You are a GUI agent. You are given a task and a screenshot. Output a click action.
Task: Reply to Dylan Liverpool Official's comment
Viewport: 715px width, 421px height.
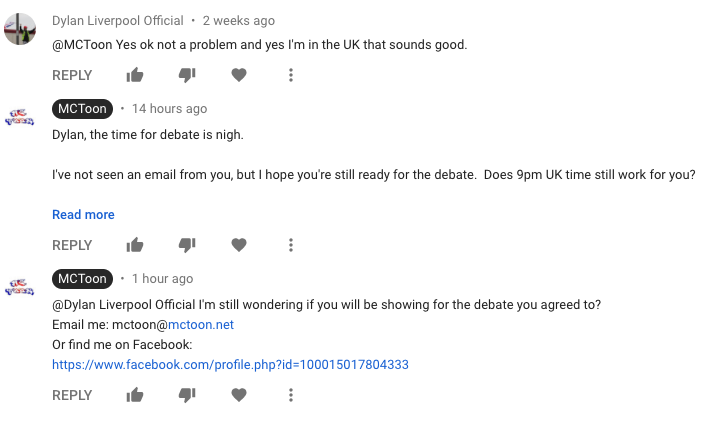tap(72, 75)
